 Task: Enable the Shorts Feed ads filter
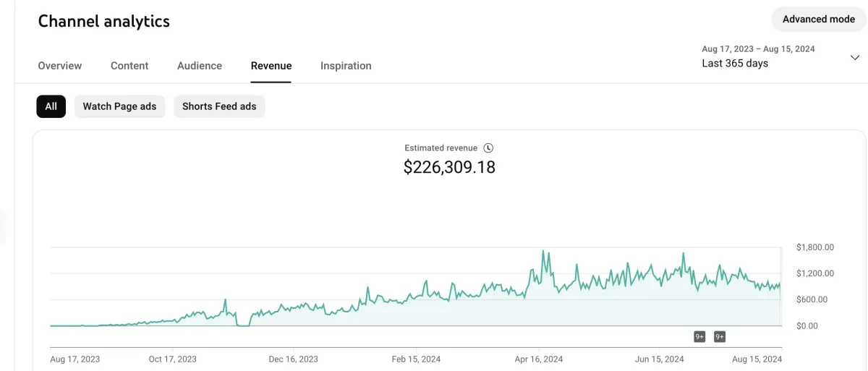point(219,106)
